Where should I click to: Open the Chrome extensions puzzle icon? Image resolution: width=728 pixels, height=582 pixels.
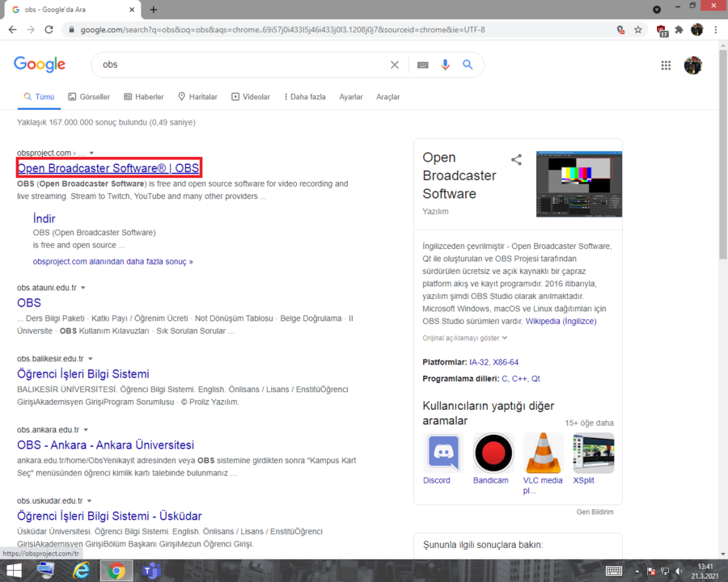[679, 30]
